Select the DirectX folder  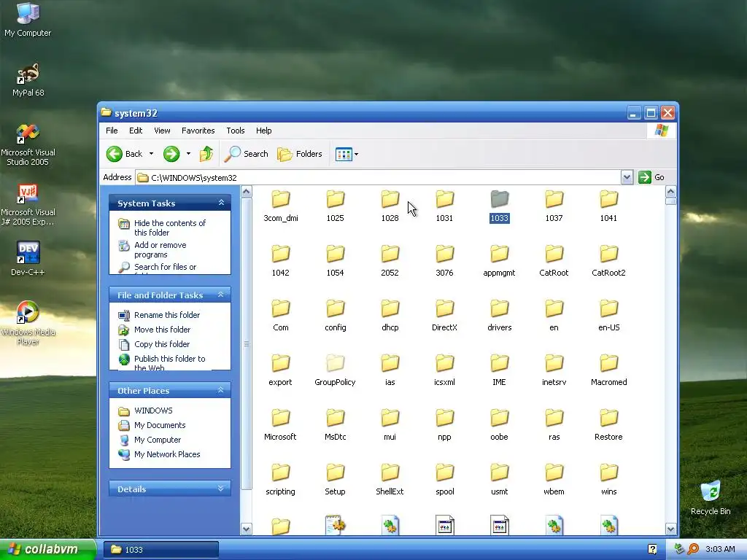[x=444, y=316]
